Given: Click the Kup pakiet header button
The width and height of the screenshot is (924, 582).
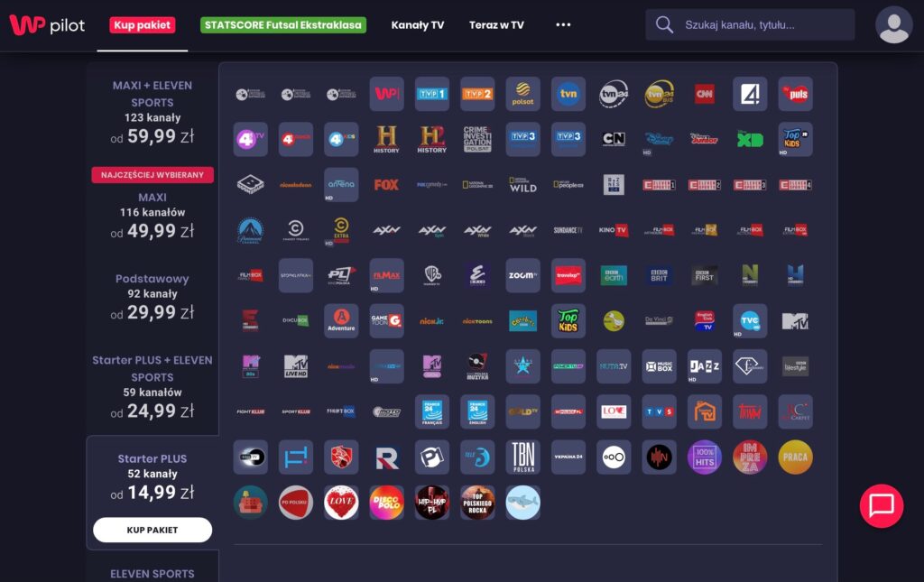Looking at the screenshot, I should pos(143,25).
